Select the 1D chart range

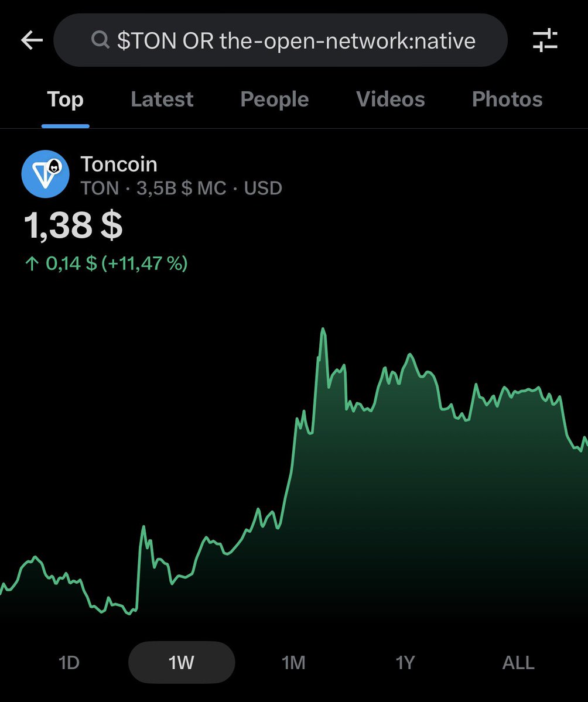pos(69,662)
